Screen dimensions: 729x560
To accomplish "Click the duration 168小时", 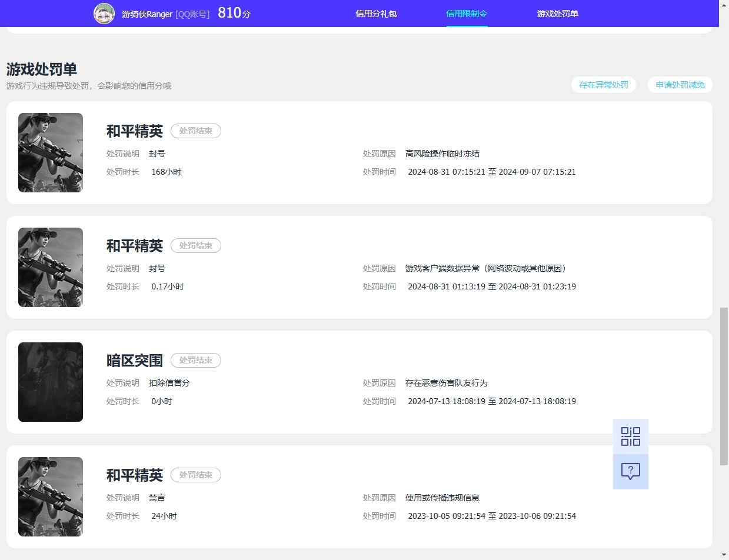I will pyautogui.click(x=167, y=172).
